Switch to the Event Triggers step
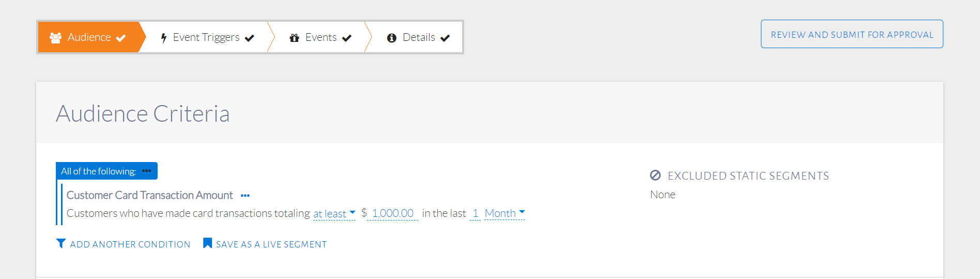This screenshot has width=980, height=279. [206, 37]
